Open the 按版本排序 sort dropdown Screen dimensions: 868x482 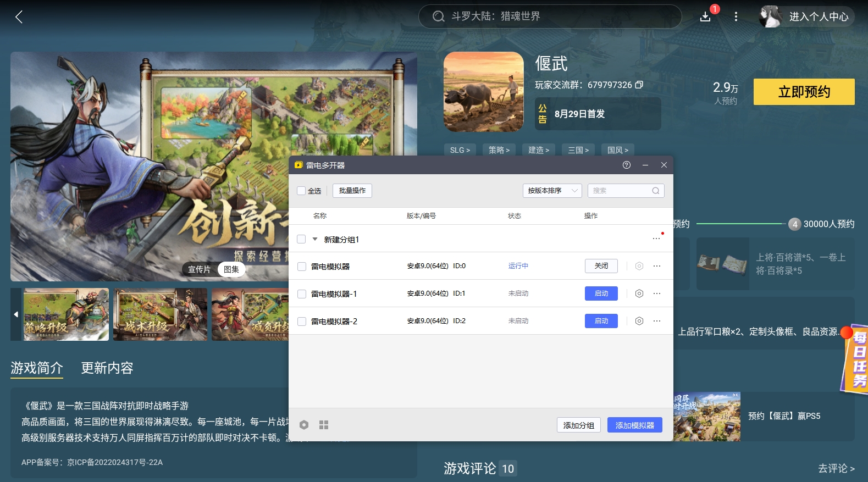click(x=552, y=191)
